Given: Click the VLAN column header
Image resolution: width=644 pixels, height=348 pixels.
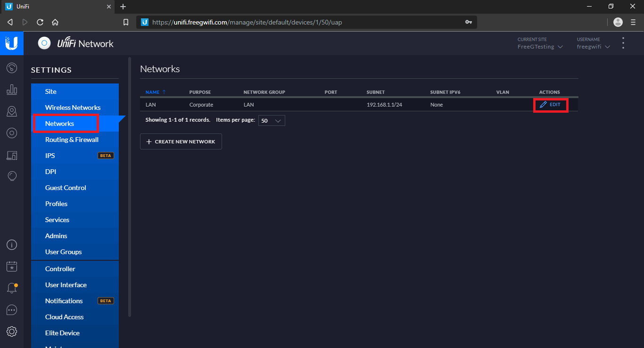Looking at the screenshot, I should (503, 92).
